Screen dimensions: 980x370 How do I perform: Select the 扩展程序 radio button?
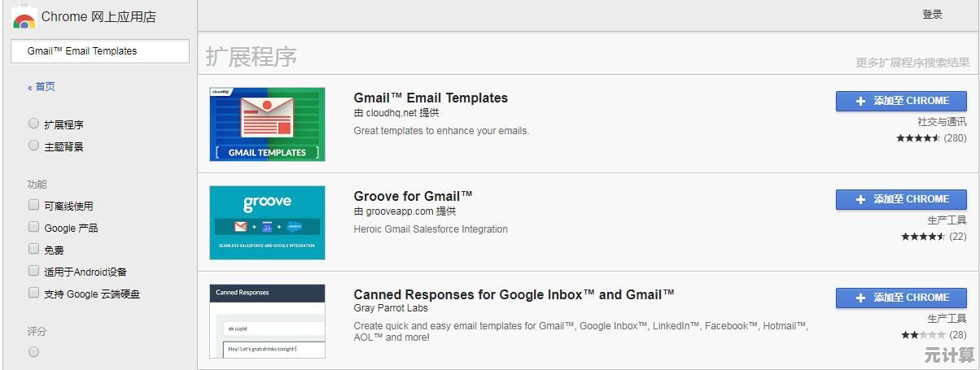(x=33, y=124)
